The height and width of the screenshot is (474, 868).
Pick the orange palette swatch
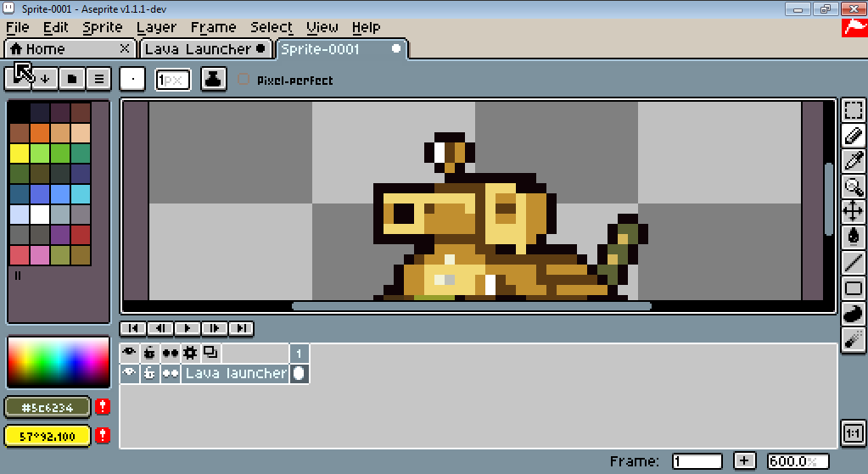click(40, 133)
